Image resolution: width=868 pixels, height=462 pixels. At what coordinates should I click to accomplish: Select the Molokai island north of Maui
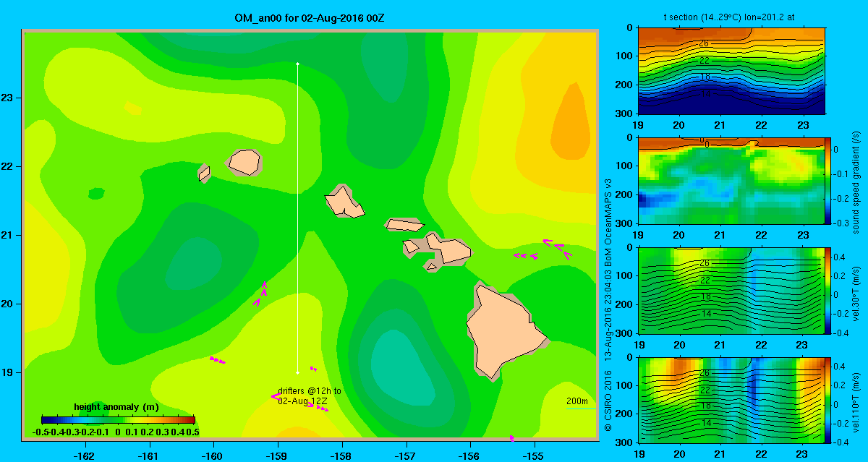404,225
